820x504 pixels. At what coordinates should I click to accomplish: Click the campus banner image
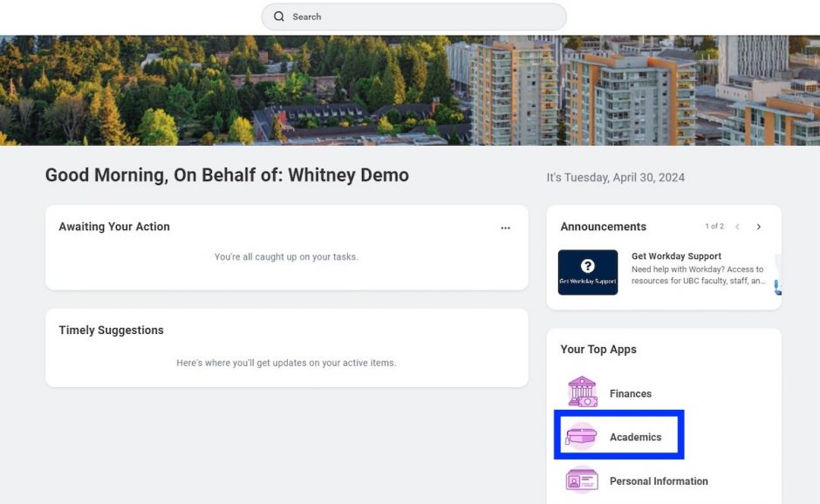coord(410,90)
